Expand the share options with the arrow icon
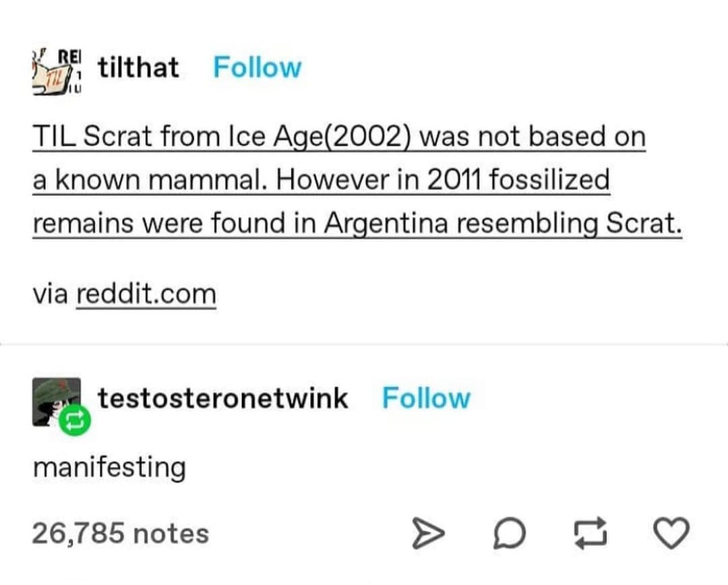 [x=427, y=532]
